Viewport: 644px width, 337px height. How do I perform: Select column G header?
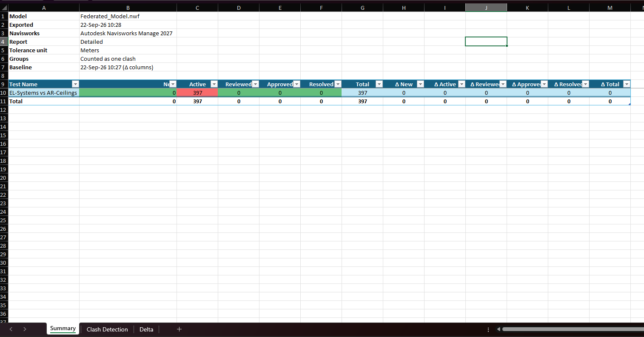(362, 8)
